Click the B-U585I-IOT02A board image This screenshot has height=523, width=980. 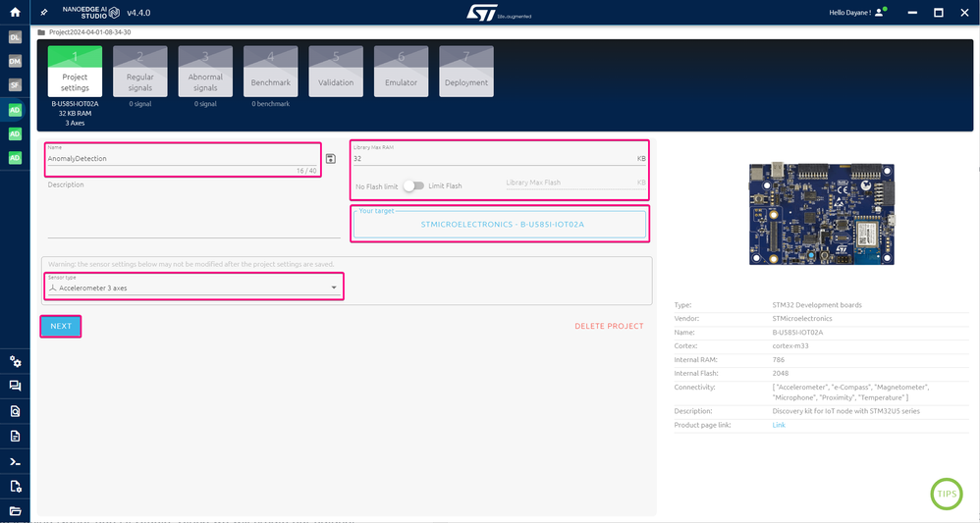click(821, 214)
